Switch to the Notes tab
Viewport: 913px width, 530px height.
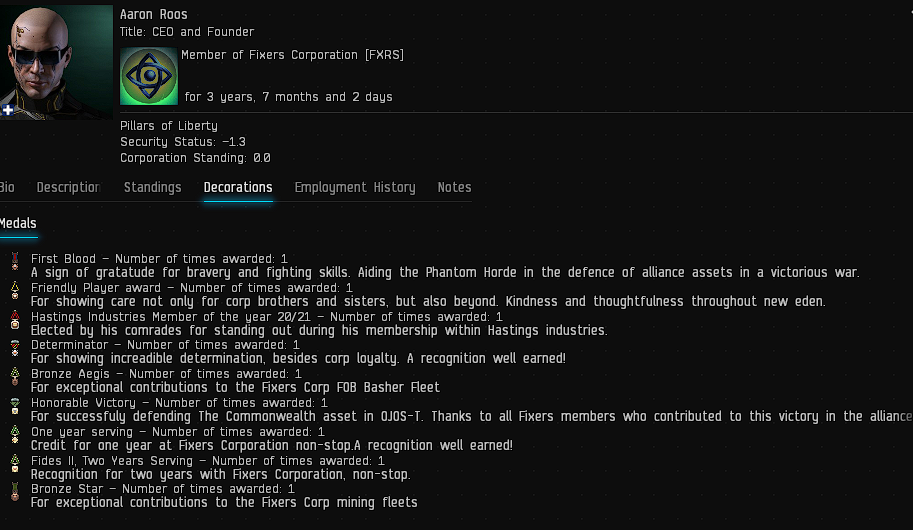coord(455,188)
